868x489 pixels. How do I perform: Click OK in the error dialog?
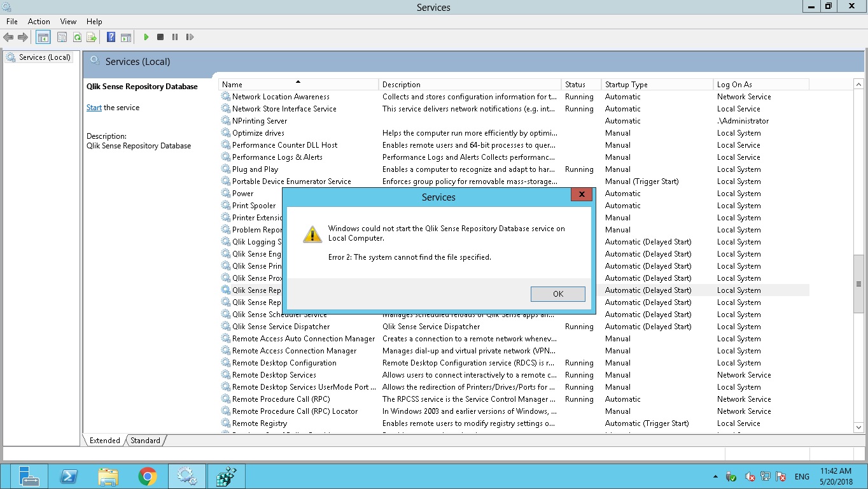(x=558, y=294)
